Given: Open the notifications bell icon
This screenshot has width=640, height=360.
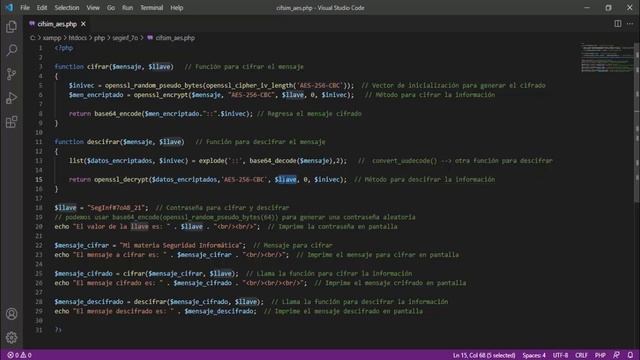Looking at the screenshot, I should 631,355.
